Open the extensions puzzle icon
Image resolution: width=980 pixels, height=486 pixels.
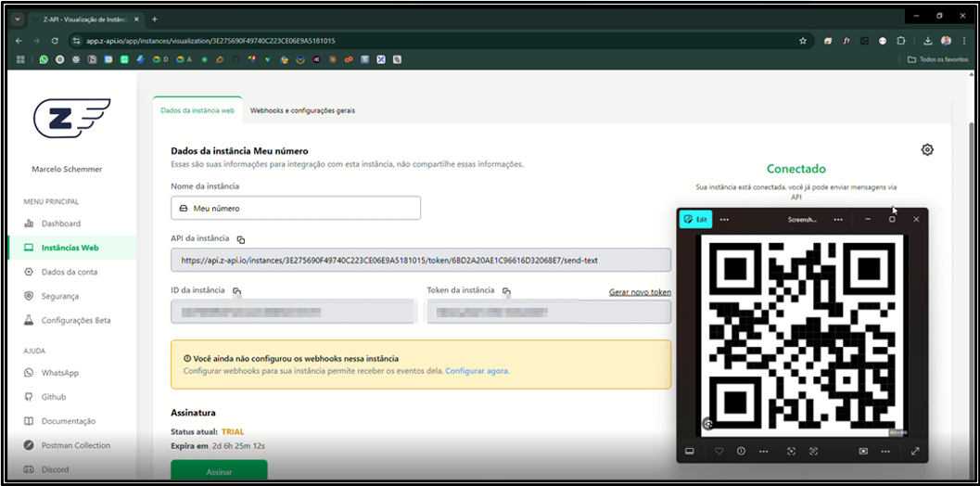pyautogui.click(x=900, y=41)
